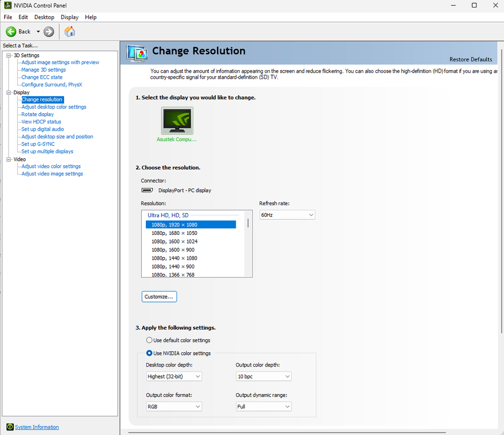Click the Customize... button
Image resolution: width=504 pixels, height=435 pixels.
point(159,296)
